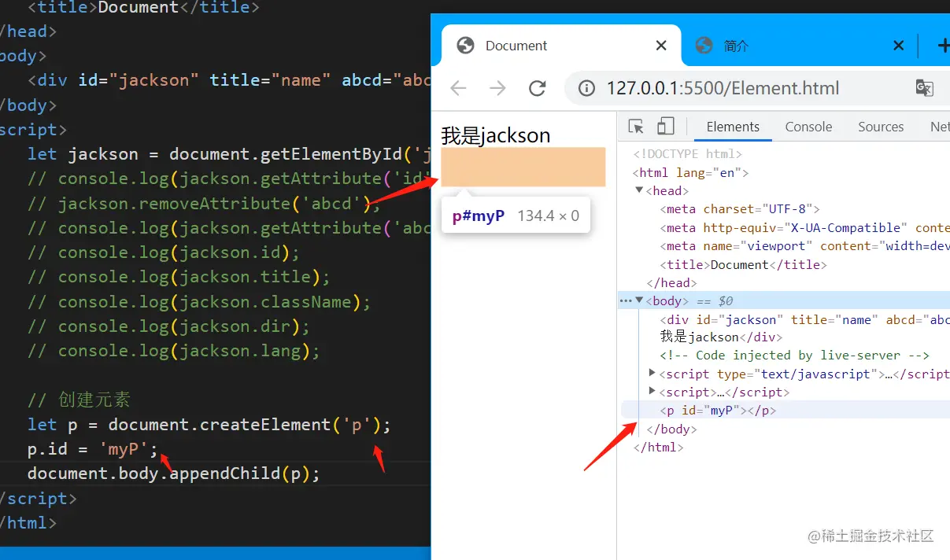Select the meta charset UTF-8 row

point(740,209)
